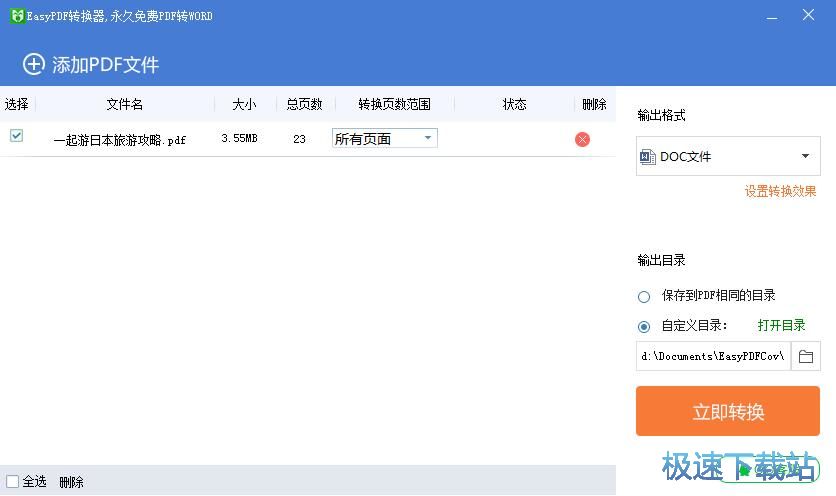The width and height of the screenshot is (836, 496).
Task: Tick the 全选 select-all checkbox
Action: coord(12,482)
